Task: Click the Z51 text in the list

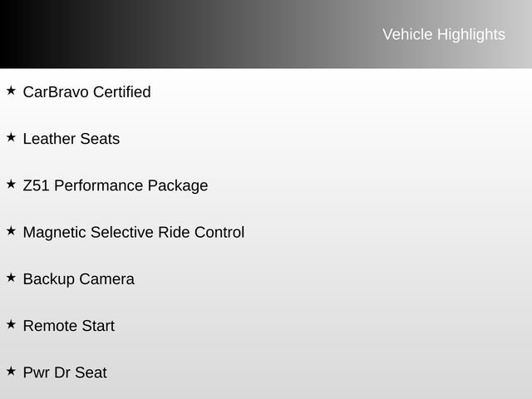Action: 37,185
